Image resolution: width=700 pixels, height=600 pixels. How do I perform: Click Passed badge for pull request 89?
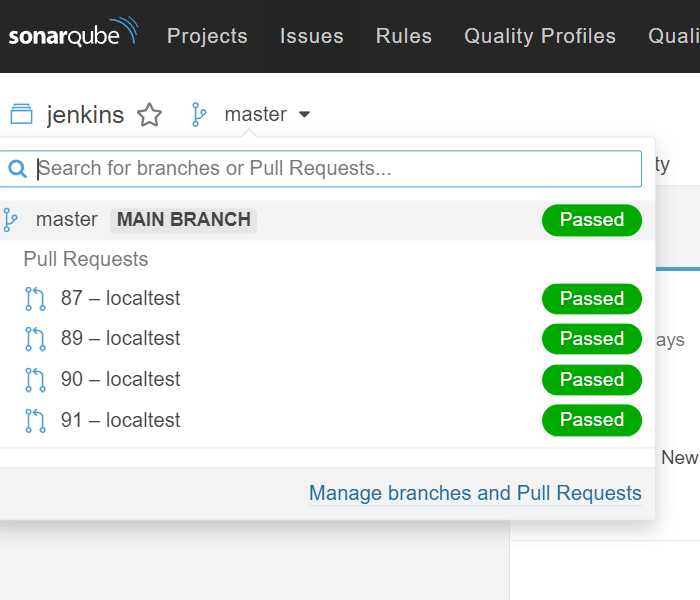coord(592,339)
